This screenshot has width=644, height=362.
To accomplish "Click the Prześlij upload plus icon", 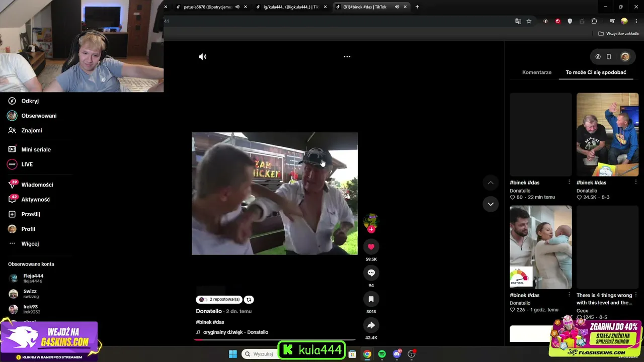I will pyautogui.click(x=12, y=214).
